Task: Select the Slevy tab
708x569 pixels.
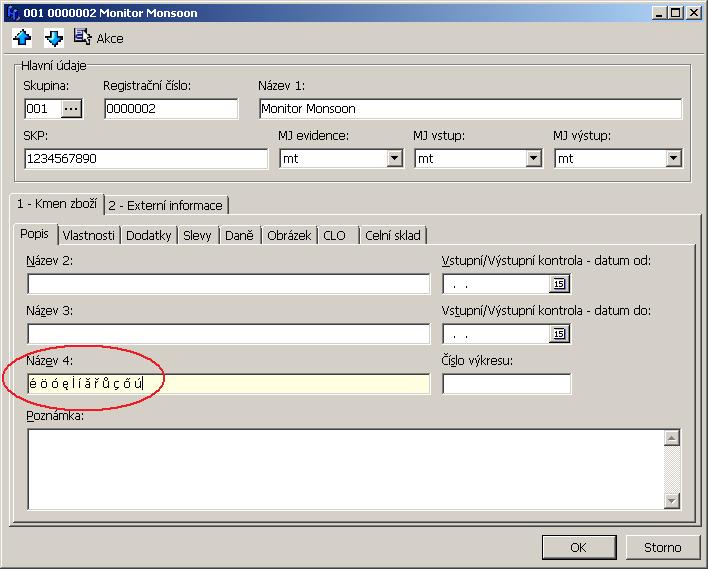Action: point(197,236)
